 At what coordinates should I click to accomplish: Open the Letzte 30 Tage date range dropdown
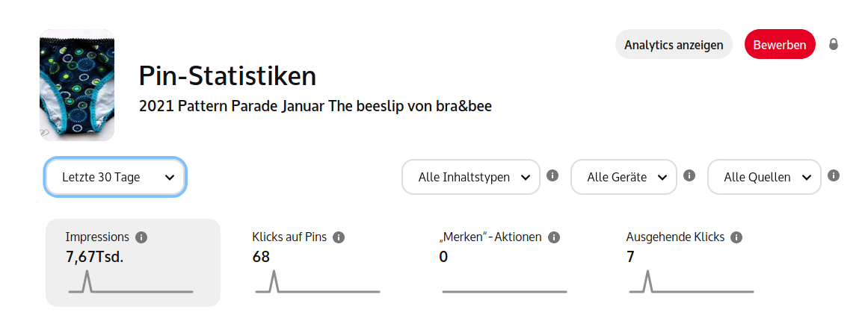tap(115, 177)
